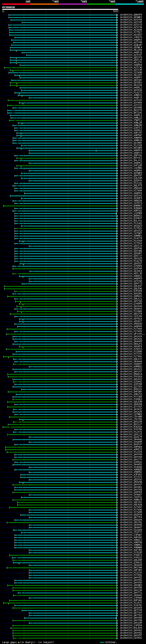This screenshot has width=146, height=644.
Task: Click hit label UniRef100_B9RN67
Action: tap(131, 206)
